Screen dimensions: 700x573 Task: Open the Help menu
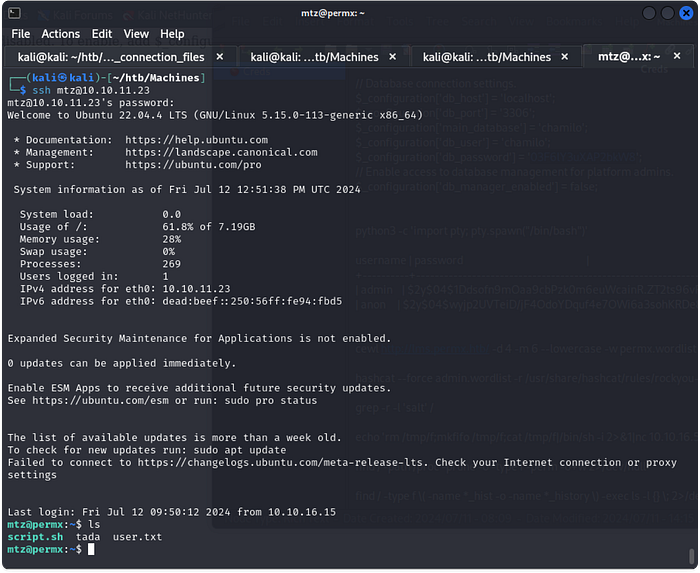[x=172, y=34]
